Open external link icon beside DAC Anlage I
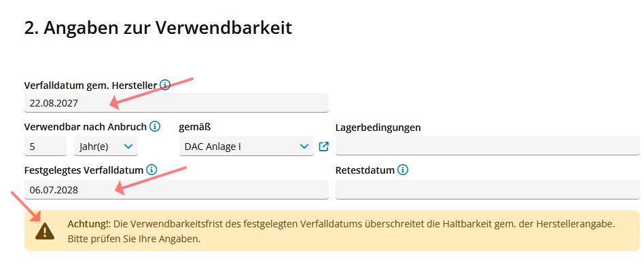 [x=323, y=147]
